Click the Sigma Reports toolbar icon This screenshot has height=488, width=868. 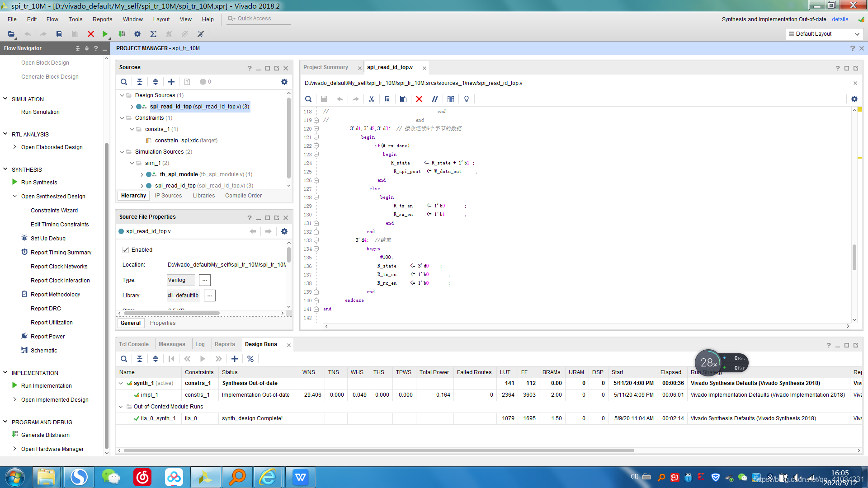click(x=153, y=34)
